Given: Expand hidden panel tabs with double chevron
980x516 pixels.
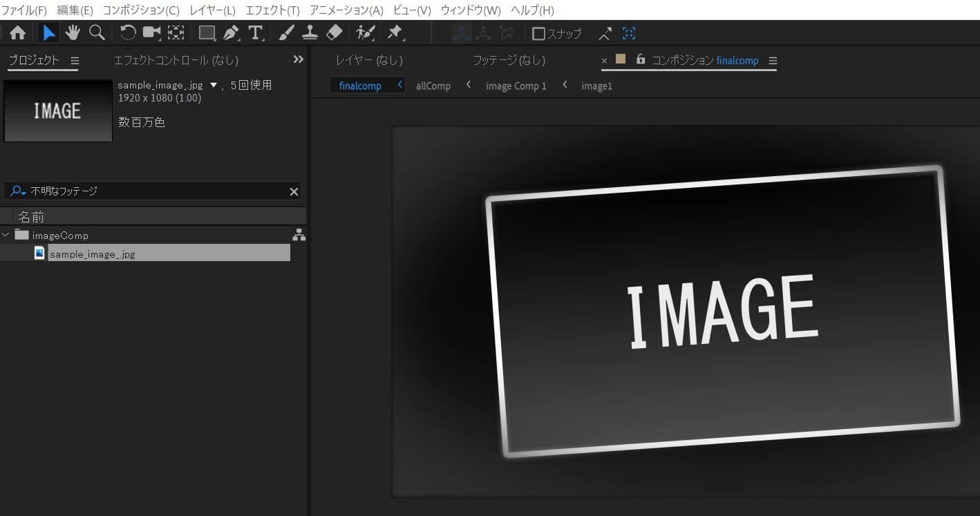Looking at the screenshot, I should click(x=299, y=59).
